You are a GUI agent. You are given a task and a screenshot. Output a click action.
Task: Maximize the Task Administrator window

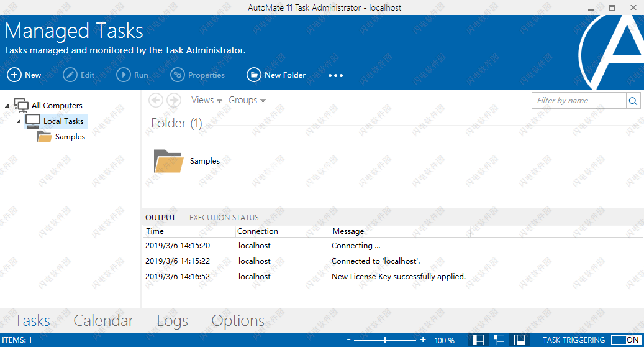coord(612,7)
